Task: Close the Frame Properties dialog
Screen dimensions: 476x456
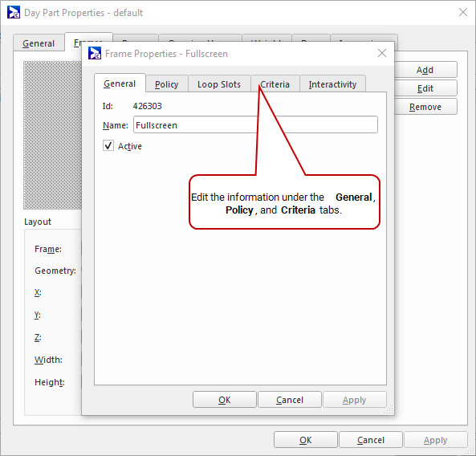Action: (382, 53)
